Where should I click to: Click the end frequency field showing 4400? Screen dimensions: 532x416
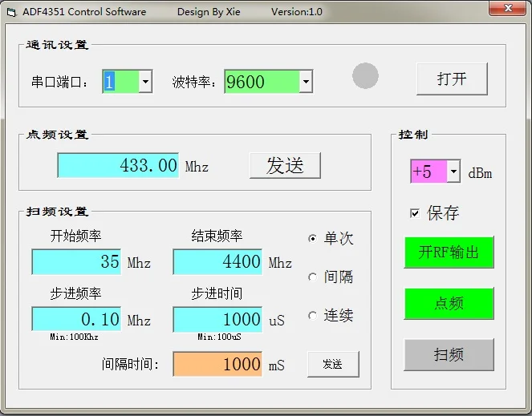tap(217, 261)
